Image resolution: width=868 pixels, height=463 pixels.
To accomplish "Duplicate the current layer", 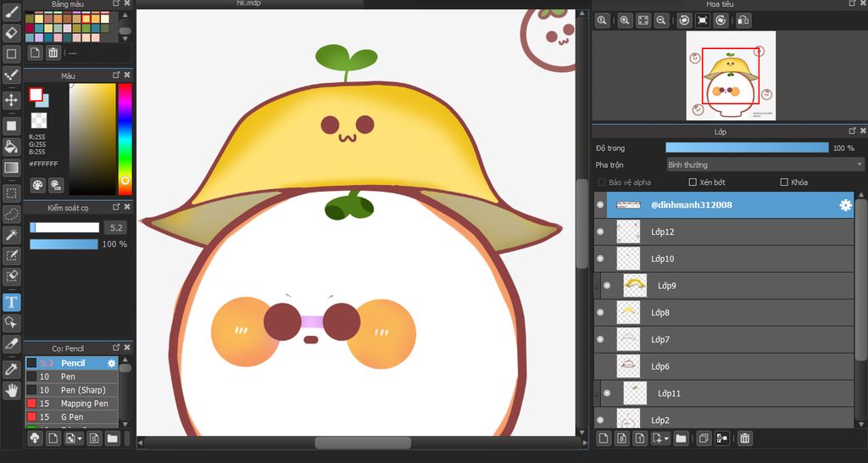I will point(704,438).
